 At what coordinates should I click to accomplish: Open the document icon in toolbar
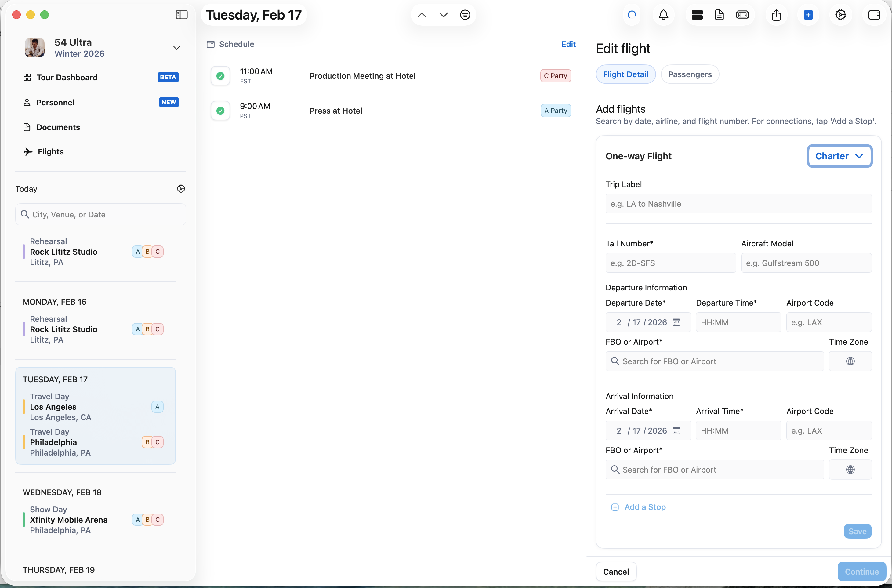coord(719,15)
